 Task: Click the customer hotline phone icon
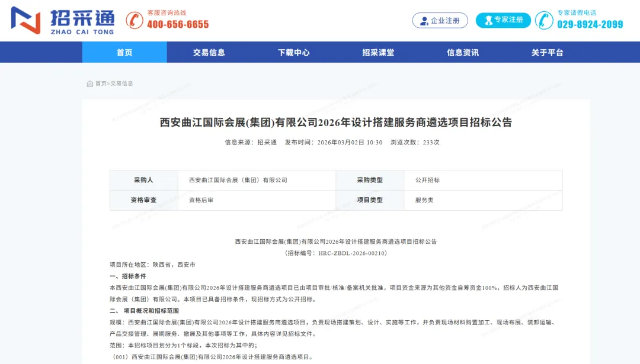pyautogui.click(x=135, y=20)
